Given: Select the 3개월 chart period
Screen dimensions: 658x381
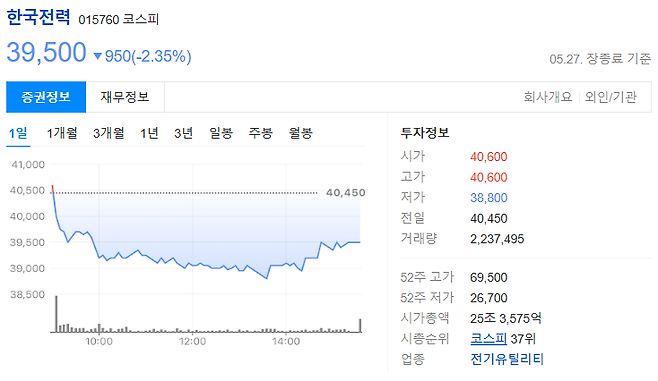Looking at the screenshot, I should (x=109, y=133).
